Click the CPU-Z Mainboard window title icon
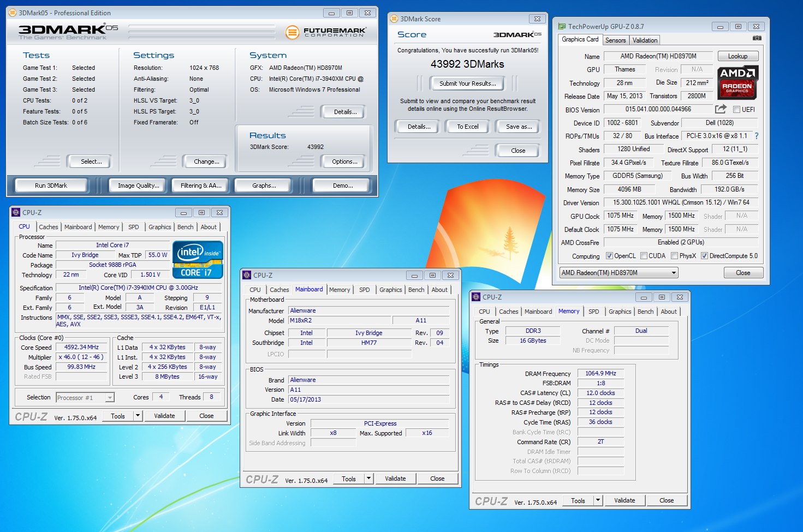Image resolution: width=803 pixels, height=532 pixels. (x=247, y=275)
